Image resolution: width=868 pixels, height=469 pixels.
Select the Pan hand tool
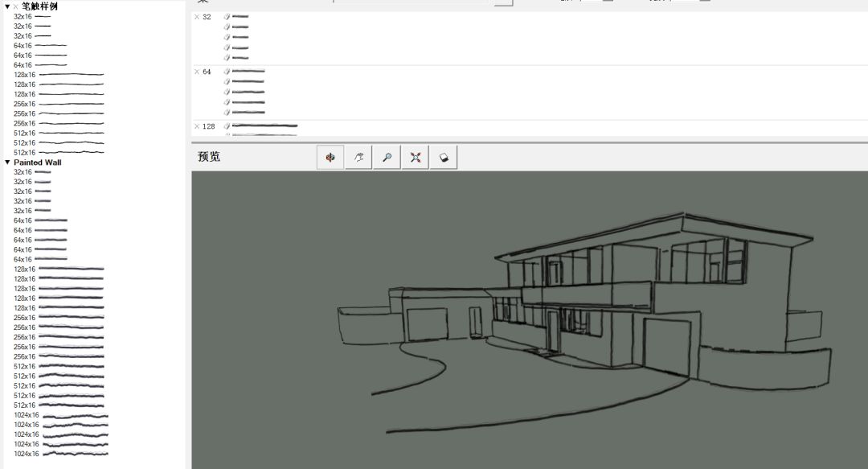(358, 158)
